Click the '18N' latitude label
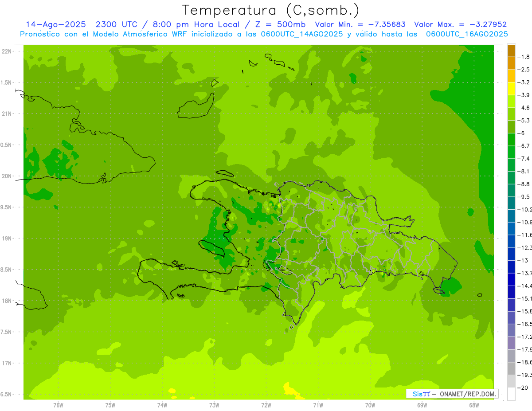 coord(7,301)
